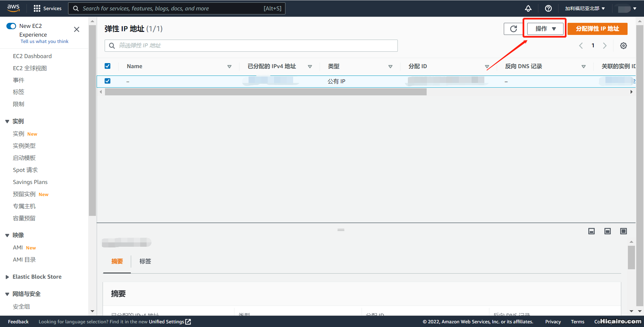Viewport: 644px width, 327px height.
Task: Uncheck the select-all checkbox in the table header
Action: tap(107, 66)
